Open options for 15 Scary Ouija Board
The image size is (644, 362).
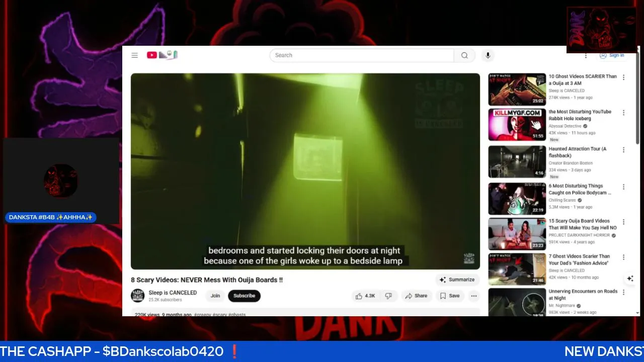coord(623,222)
